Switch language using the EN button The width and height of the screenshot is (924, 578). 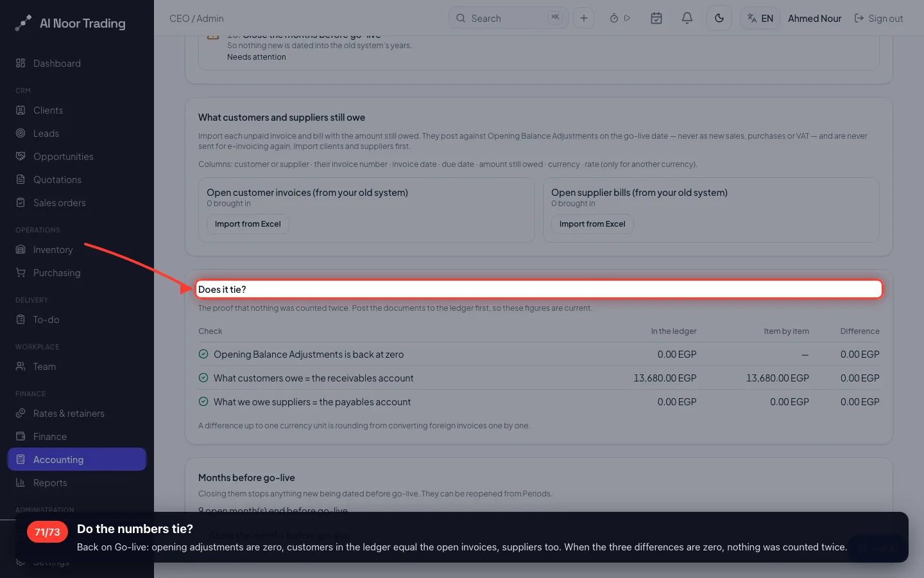[x=760, y=18]
